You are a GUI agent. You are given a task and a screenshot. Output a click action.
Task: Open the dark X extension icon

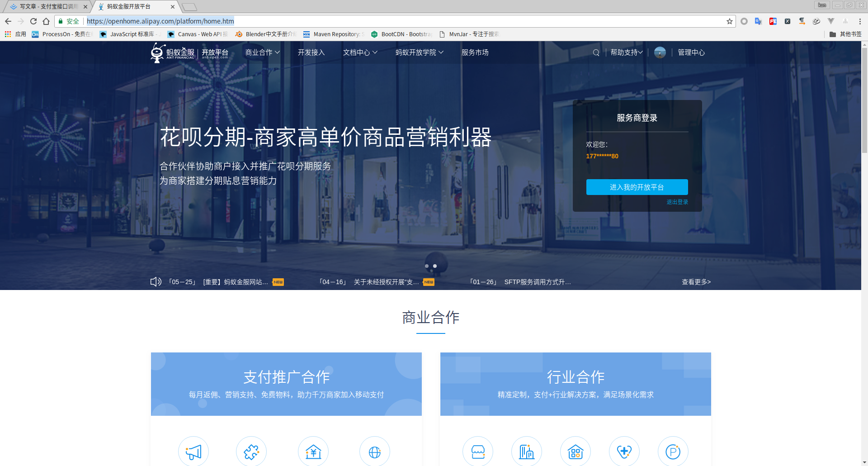point(788,21)
